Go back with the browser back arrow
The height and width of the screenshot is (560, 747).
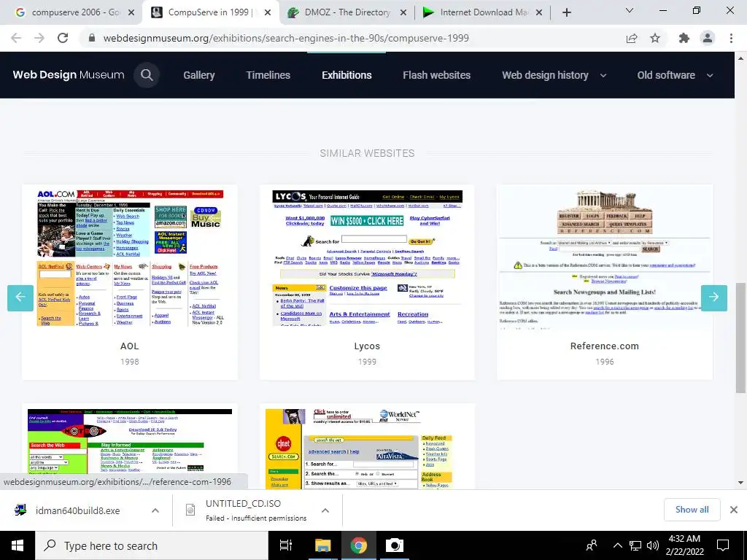(x=16, y=38)
